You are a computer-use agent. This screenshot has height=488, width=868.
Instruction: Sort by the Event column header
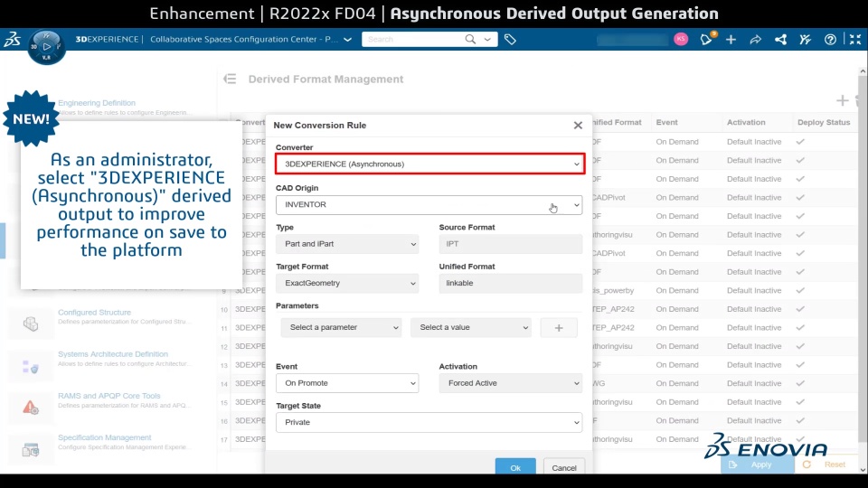666,122
